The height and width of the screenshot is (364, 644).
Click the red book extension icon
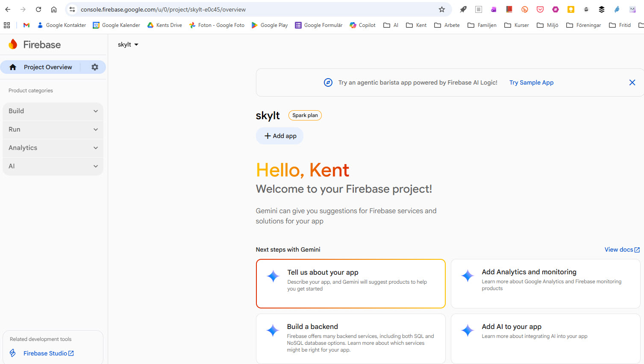(509, 9)
